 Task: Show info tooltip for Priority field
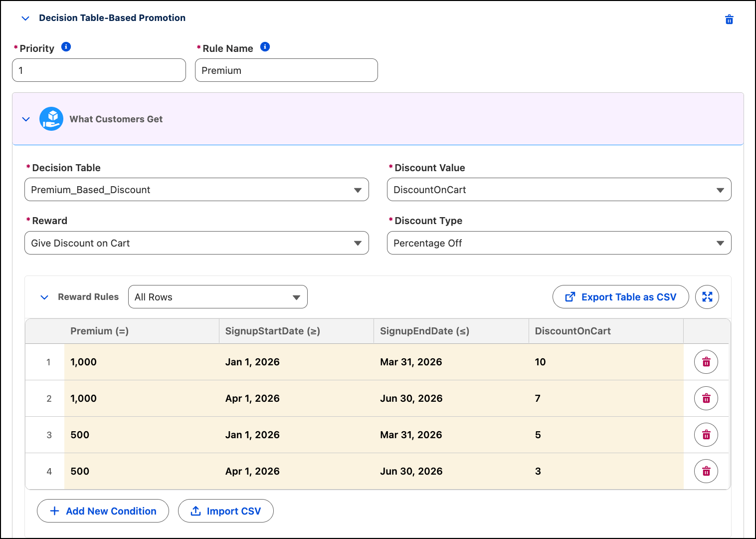(x=66, y=47)
